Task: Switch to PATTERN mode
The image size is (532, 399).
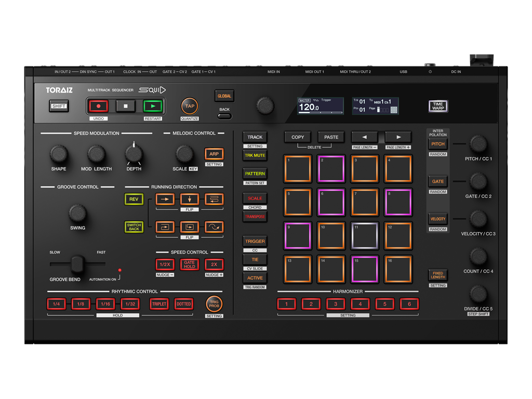Action: click(255, 174)
